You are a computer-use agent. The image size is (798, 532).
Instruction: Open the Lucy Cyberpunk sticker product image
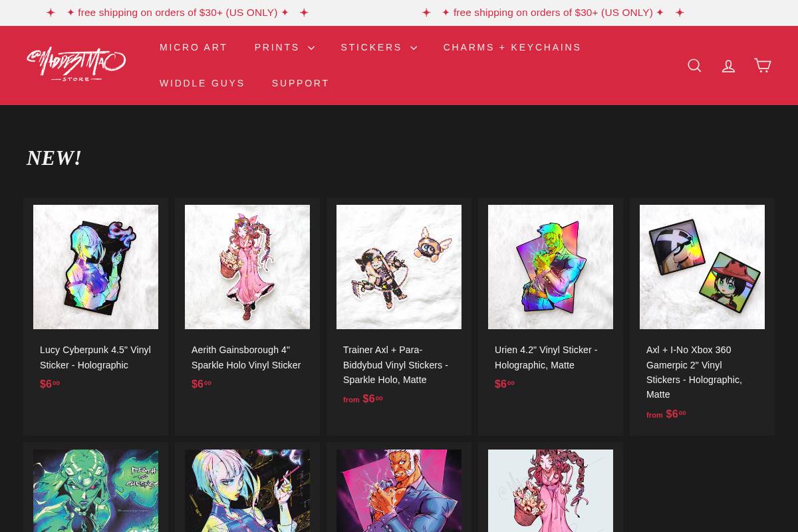pos(96,267)
